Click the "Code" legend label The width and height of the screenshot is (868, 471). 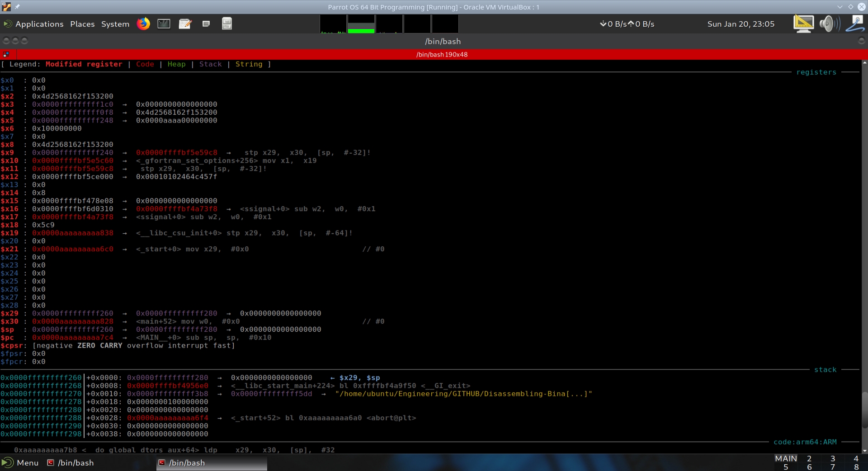tap(145, 64)
